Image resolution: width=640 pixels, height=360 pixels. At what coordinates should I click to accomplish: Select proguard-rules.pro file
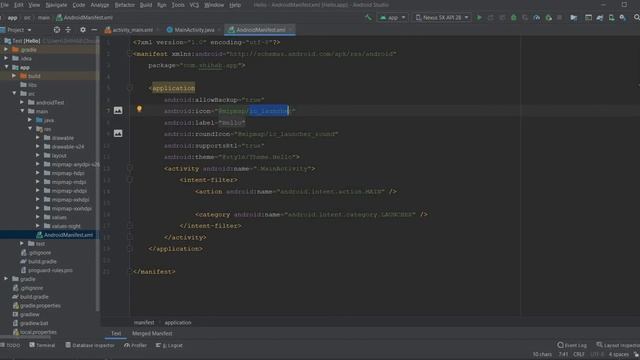[x=47, y=270]
